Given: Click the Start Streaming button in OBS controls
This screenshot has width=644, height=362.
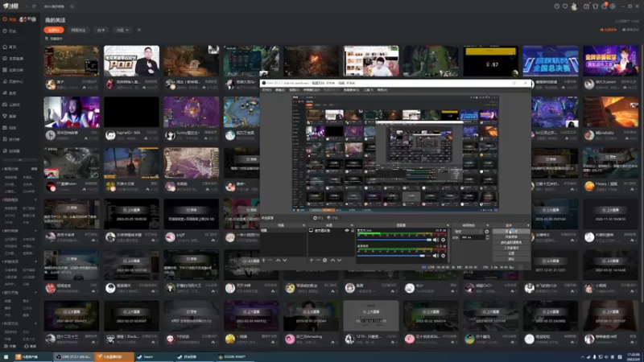Looking at the screenshot, I should tap(511, 232).
